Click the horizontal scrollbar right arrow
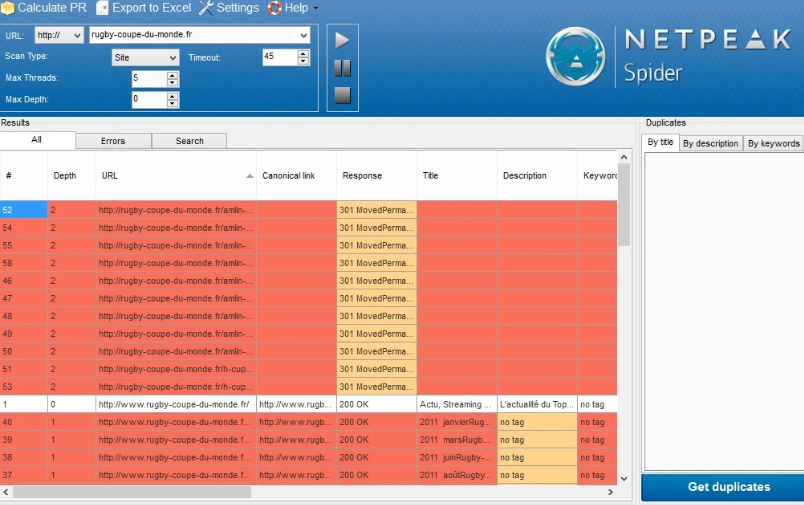Viewport: 804px width, 505px height. pos(610,492)
